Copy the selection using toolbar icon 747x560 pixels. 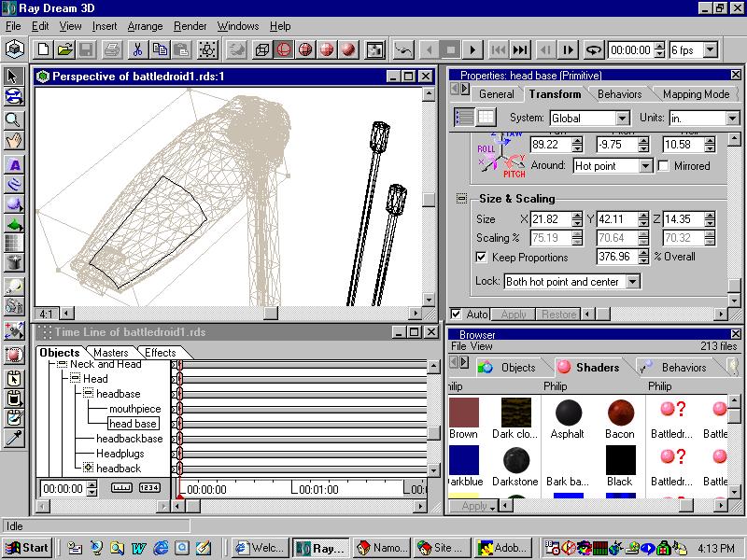click(x=160, y=49)
